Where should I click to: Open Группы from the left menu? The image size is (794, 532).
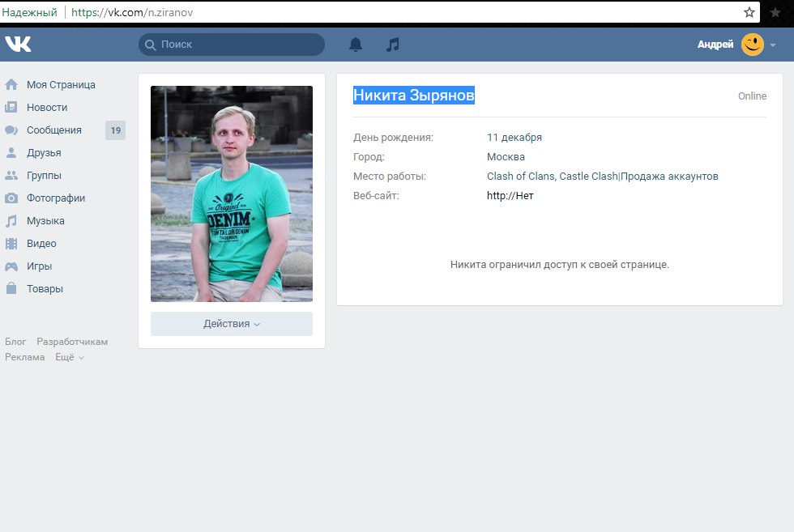click(x=44, y=175)
